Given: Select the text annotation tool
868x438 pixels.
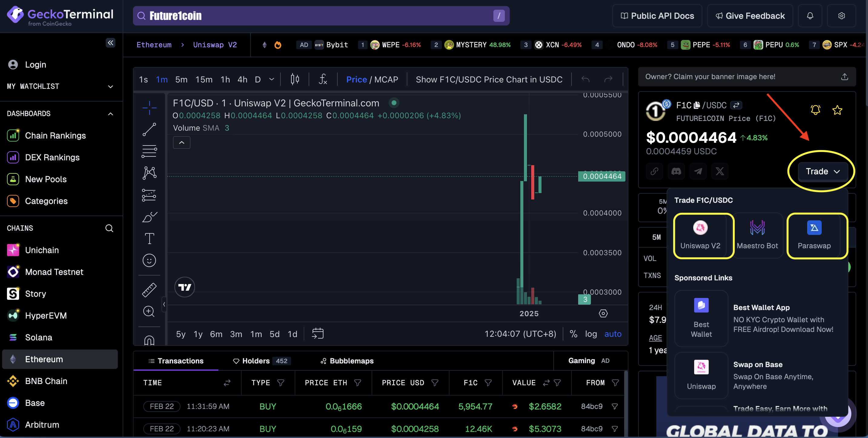Looking at the screenshot, I should coord(149,238).
